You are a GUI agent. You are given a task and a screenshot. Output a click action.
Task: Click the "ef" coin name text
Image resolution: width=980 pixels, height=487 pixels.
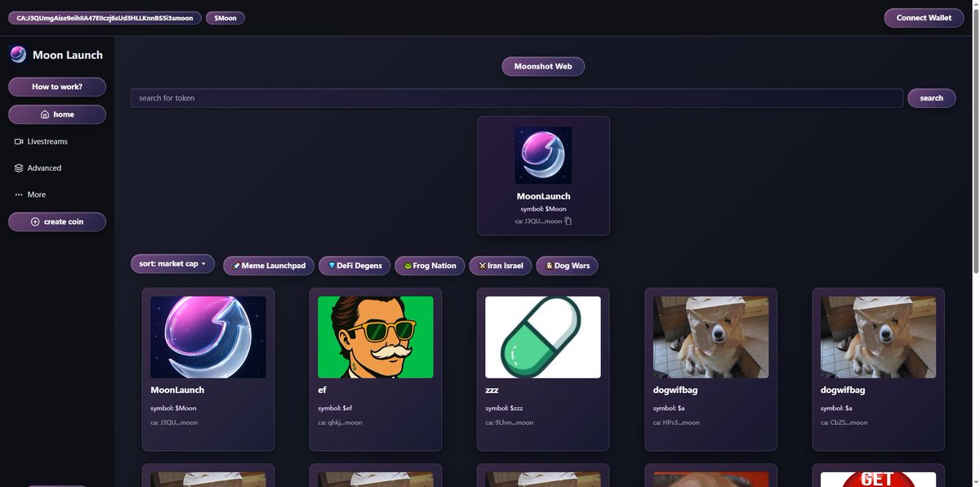coord(322,390)
